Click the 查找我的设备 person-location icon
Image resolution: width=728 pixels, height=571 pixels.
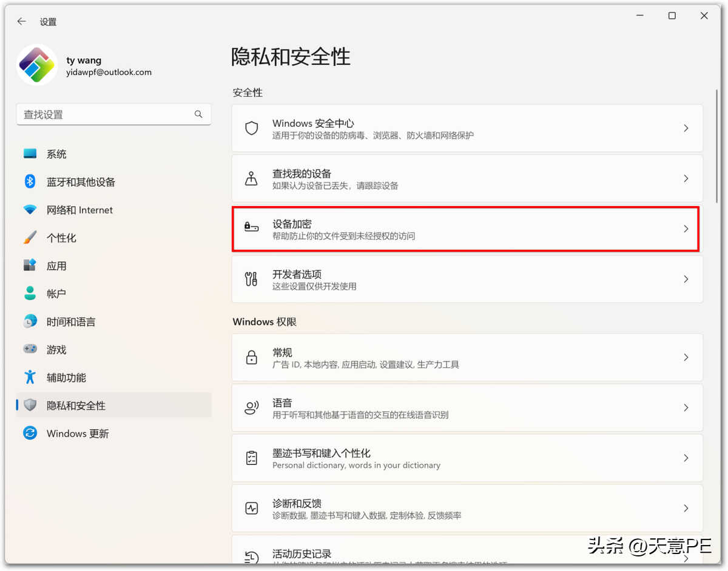[251, 178]
